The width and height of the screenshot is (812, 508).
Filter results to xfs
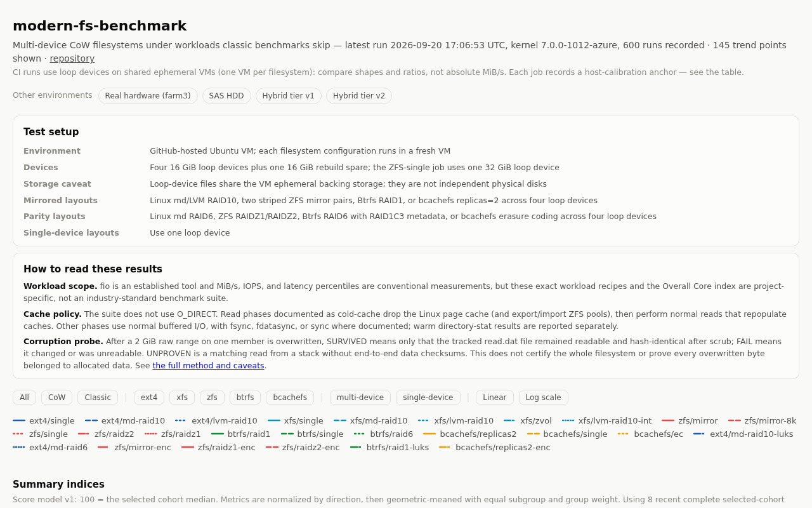click(x=182, y=398)
